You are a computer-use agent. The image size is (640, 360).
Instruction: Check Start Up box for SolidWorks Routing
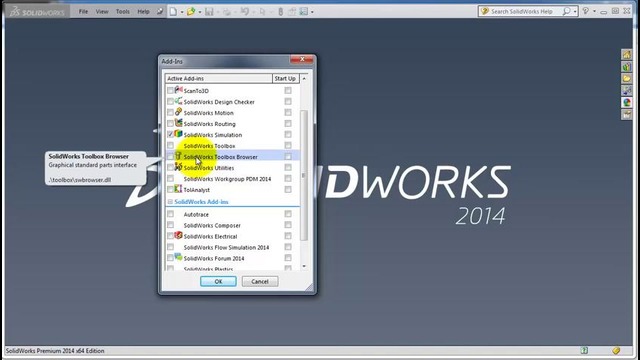click(x=288, y=123)
